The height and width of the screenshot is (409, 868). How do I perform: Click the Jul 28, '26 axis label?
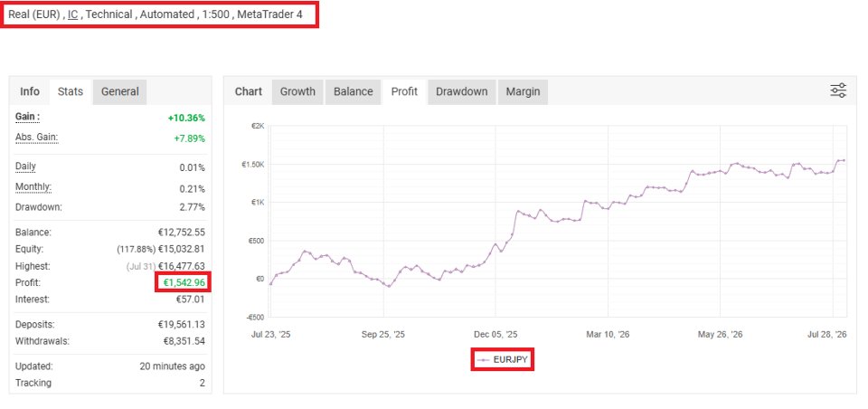[x=827, y=334]
